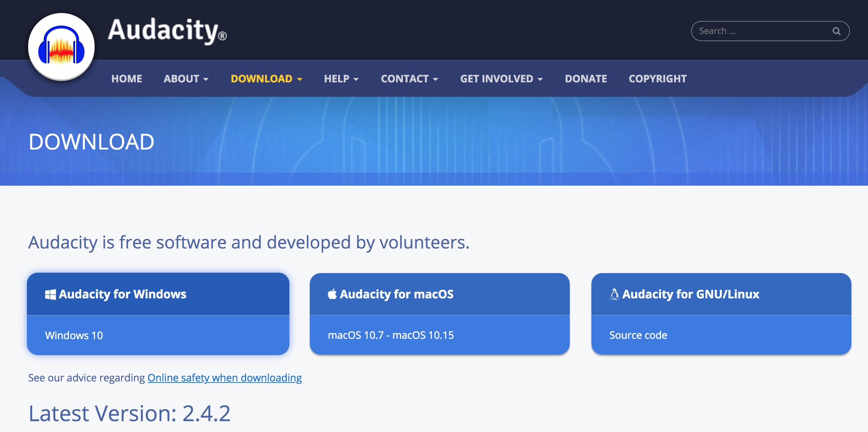Expand the CONTACT dropdown arrow
The height and width of the screenshot is (432, 868).
click(435, 79)
